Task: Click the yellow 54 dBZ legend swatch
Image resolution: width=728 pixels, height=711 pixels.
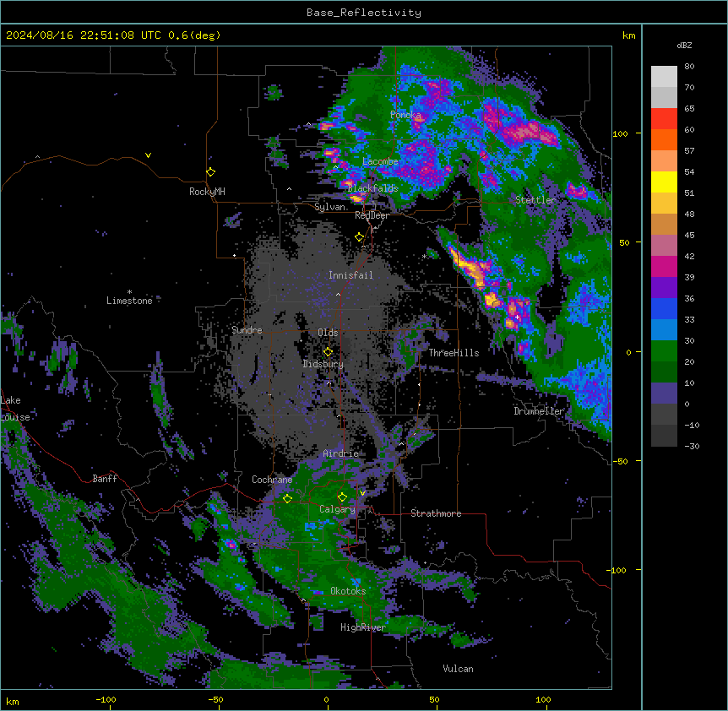Action: (x=664, y=182)
